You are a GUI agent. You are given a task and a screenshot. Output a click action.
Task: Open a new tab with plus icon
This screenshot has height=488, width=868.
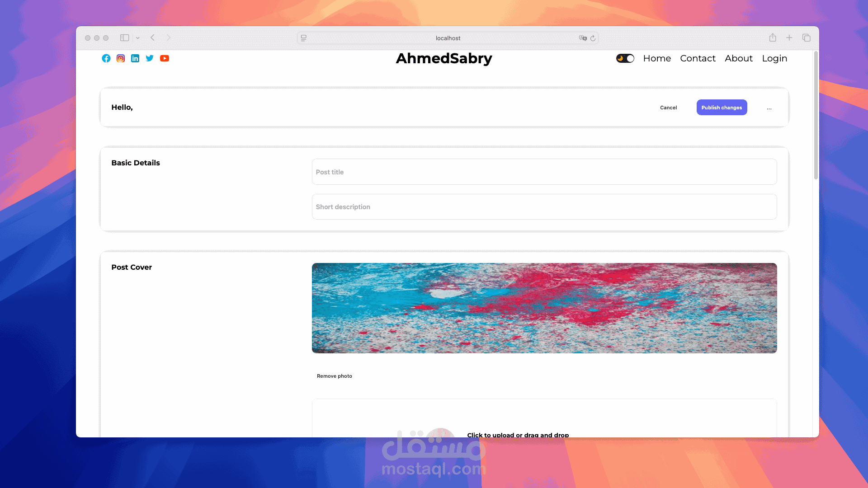tap(789, 38)
